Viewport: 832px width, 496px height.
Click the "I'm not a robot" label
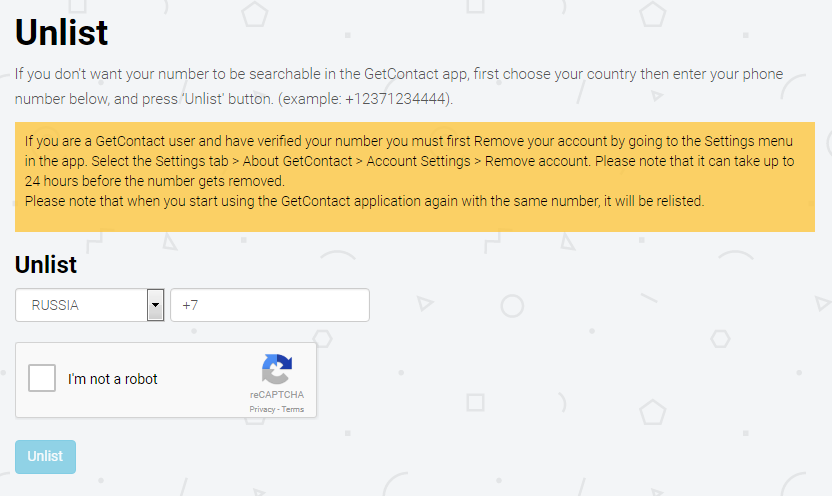(113, 379)
